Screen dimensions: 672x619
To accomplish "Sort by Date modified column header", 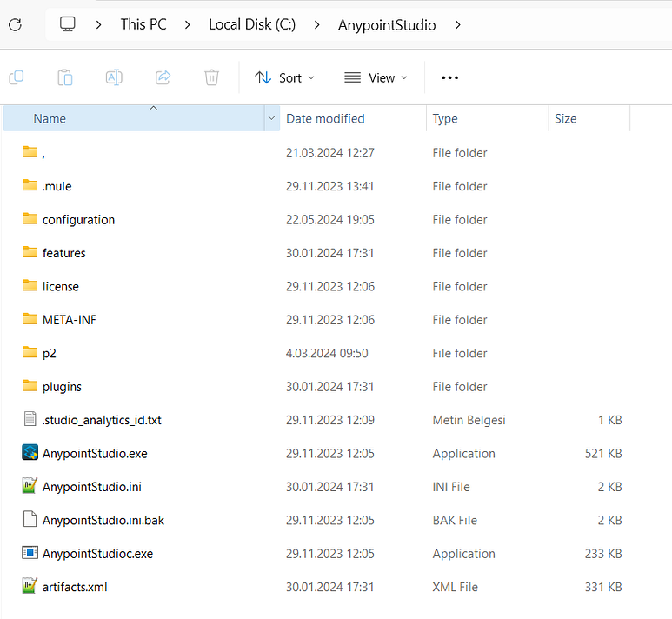I will tap(353, 118).
